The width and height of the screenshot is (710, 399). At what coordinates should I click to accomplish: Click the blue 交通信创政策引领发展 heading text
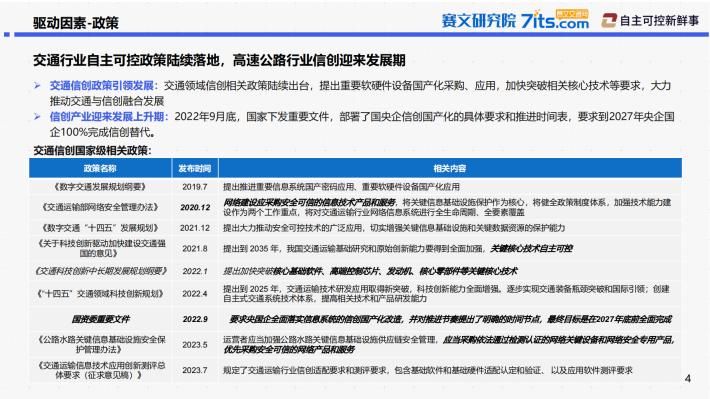104,86
